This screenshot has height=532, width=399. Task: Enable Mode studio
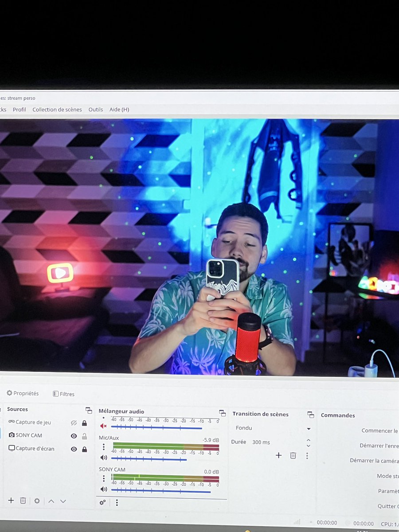click(388, 476)
